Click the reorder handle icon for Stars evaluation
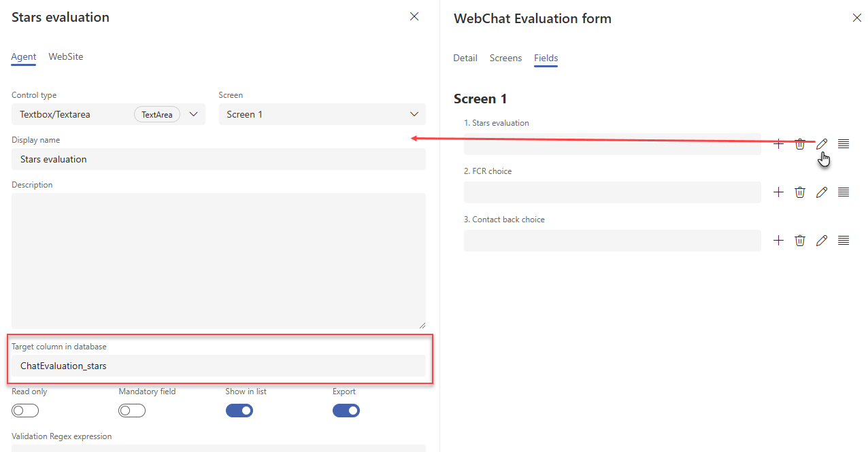Screen dimensions: 868x452 [x=844, y=144]
